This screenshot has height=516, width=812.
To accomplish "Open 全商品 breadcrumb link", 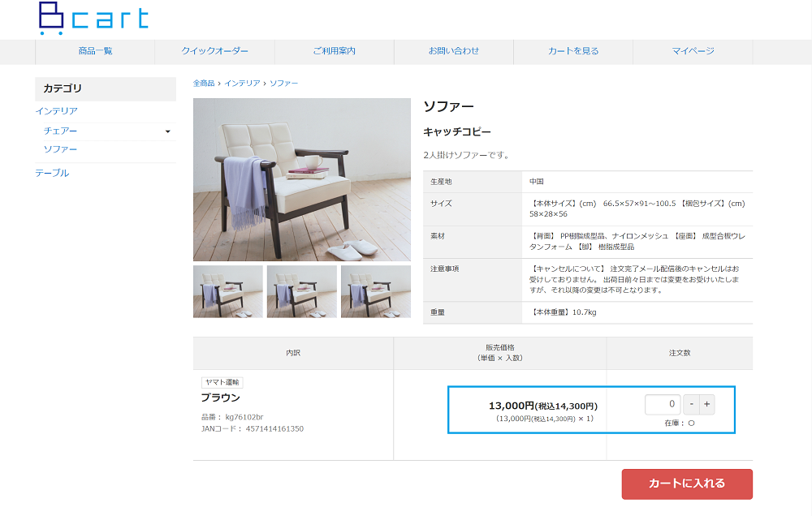I will point(204,84).
